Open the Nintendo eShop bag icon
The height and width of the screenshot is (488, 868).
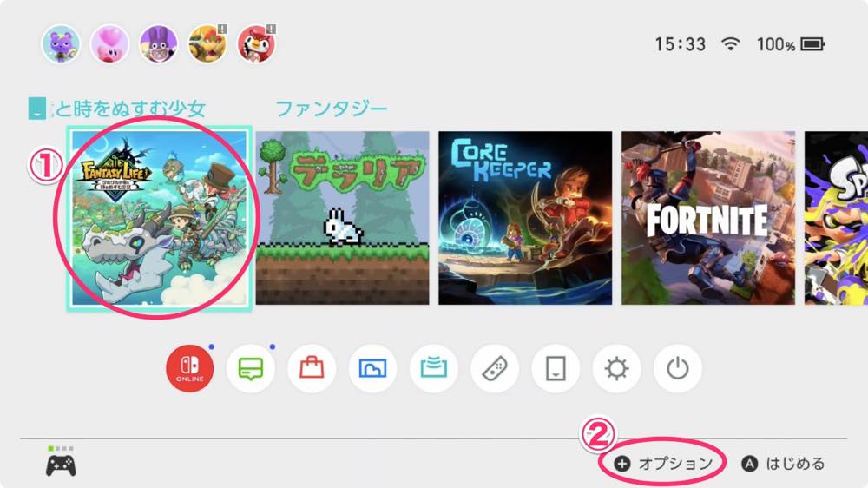[x=312, y=368]
